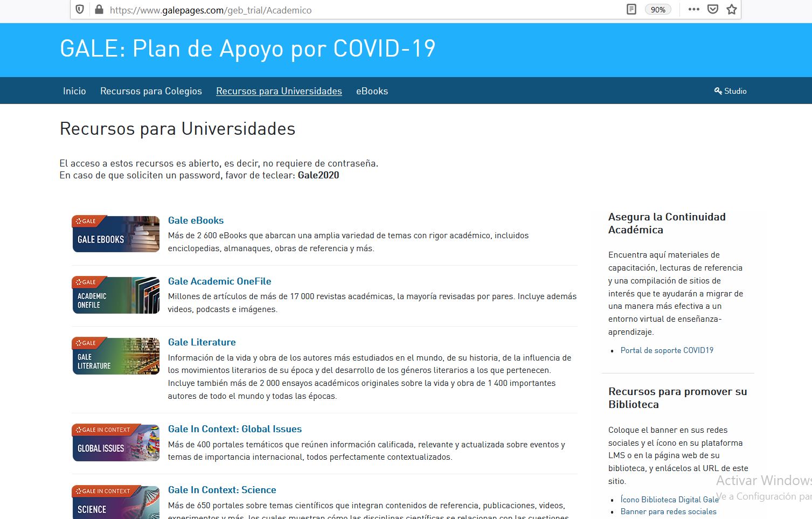Click the GALE Plan de Apoyo header title
The width and height of the screenshot is (812, 519).
pos(248,49)
